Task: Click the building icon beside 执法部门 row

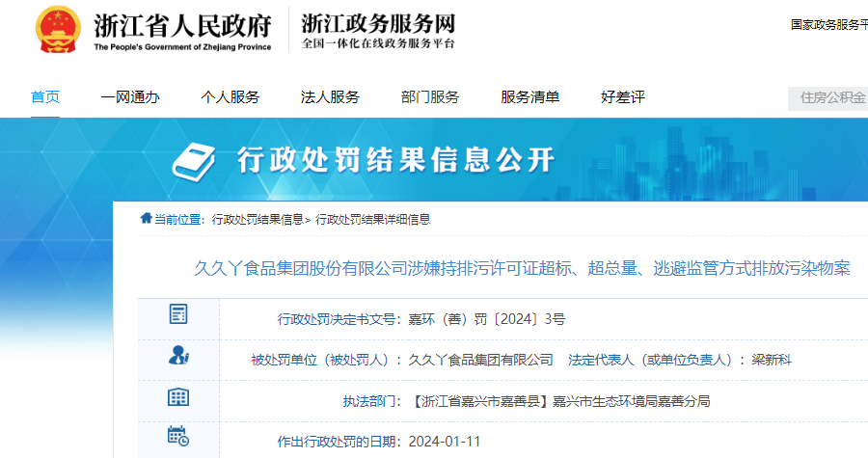Action: (x=178, y=397)
